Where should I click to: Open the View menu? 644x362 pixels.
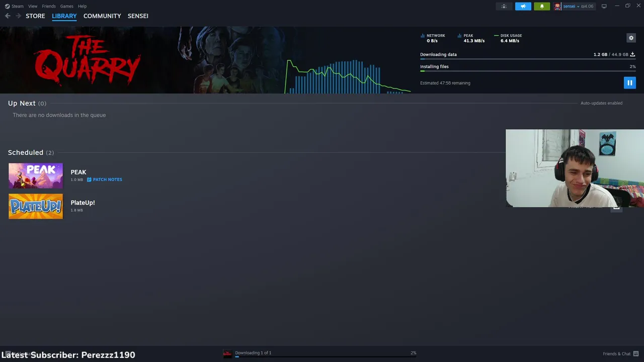[x=33, y=6]
